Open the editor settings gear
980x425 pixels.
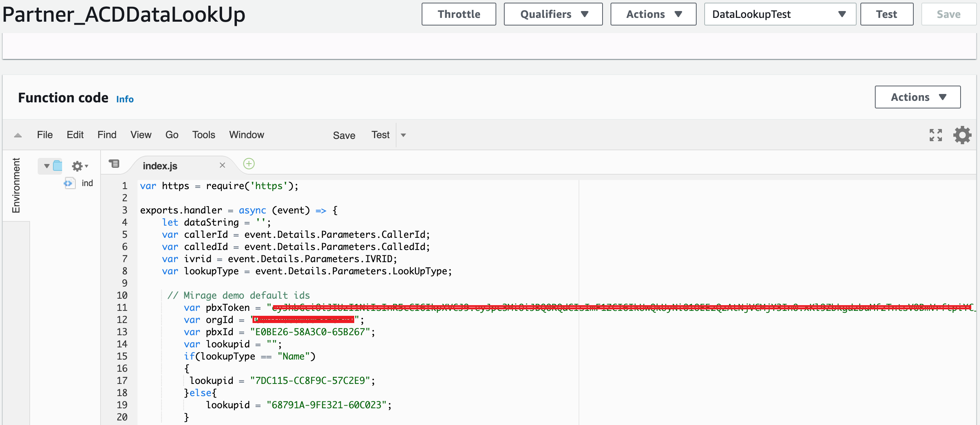click(x=962, y=135)
